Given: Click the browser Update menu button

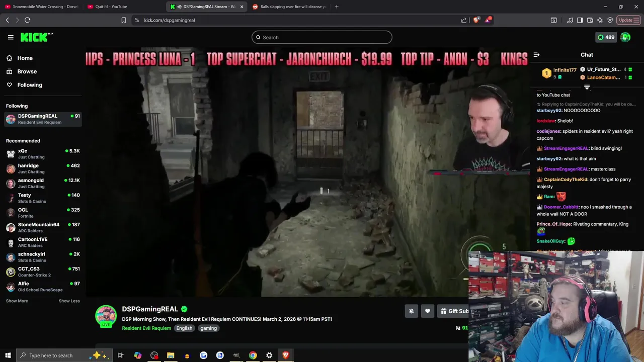Looking at the screenshot, I should point(628,20).
